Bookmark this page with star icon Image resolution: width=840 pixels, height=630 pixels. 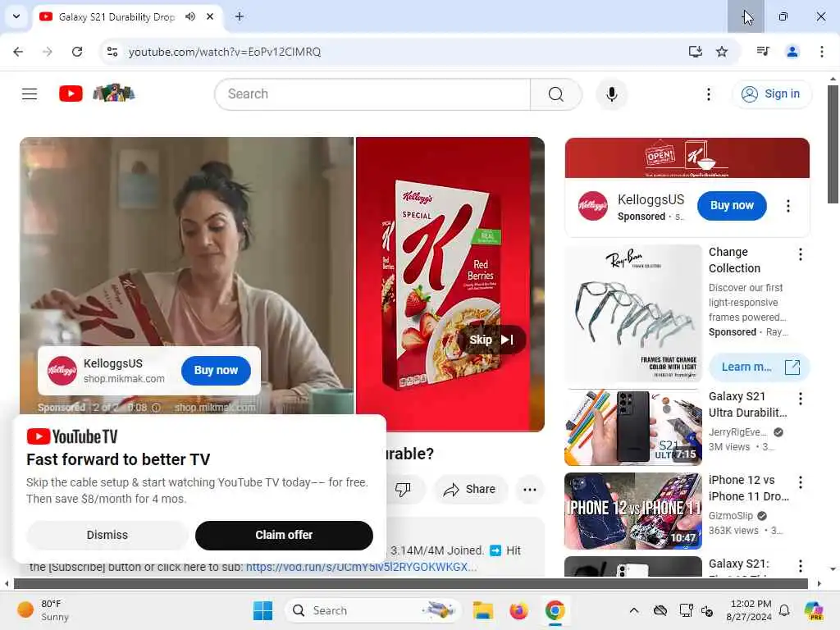722,52
